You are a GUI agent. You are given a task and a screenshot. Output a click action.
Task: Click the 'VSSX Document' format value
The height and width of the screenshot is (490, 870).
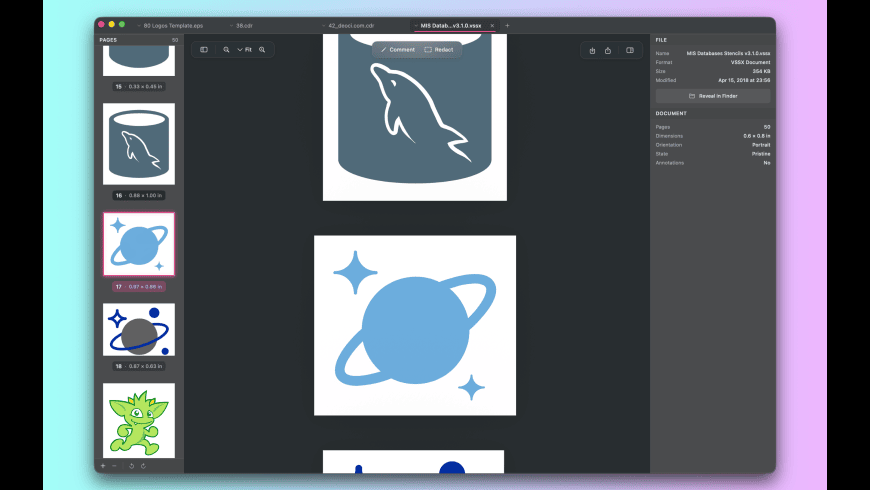coord(750,62)
